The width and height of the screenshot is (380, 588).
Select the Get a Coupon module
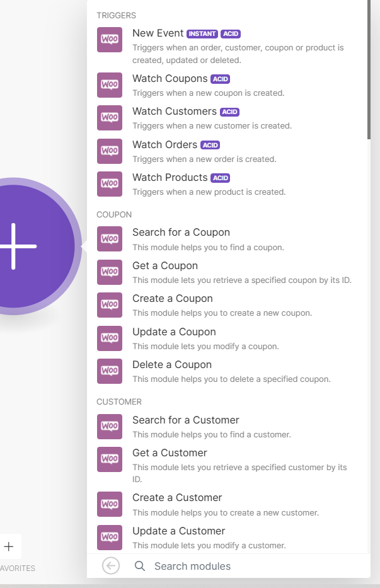coord(165,266)
